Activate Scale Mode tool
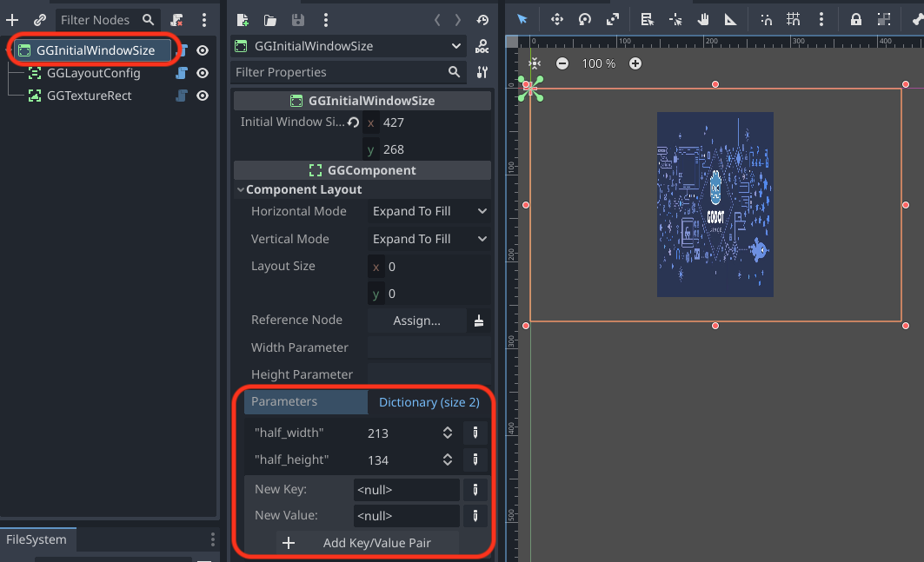This screenshot has width=924, height=562. click(613, 19)
